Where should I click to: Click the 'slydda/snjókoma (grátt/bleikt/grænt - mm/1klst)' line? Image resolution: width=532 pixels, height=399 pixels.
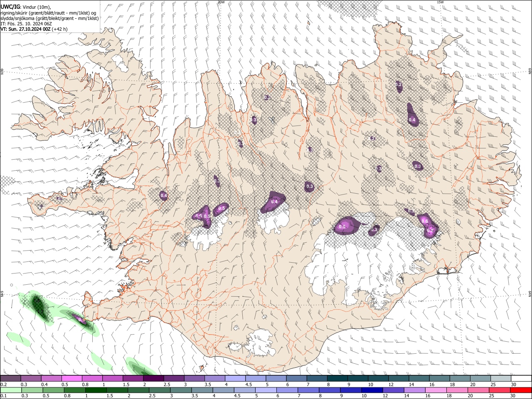49,18
